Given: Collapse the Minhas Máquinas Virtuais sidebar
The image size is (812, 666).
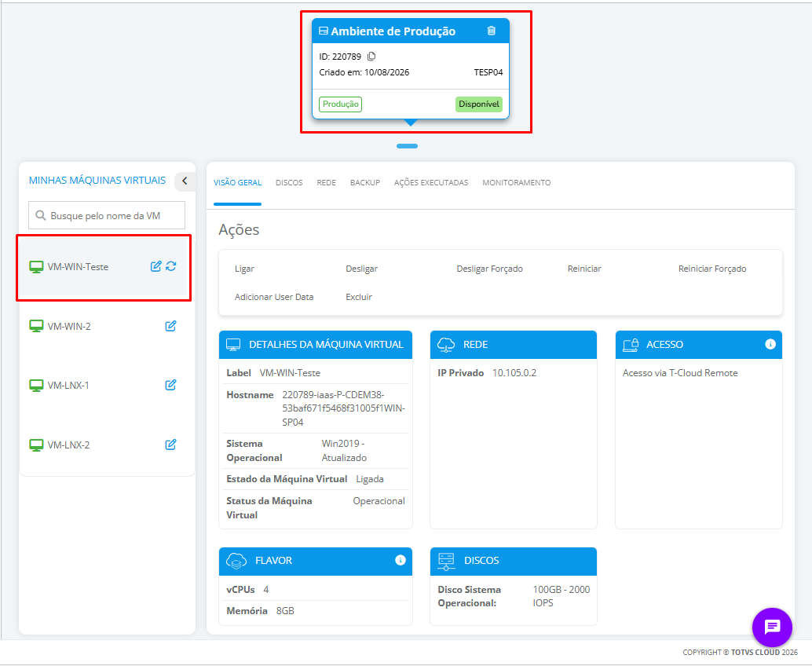Looking at the screenshot, I should (185, 181).
